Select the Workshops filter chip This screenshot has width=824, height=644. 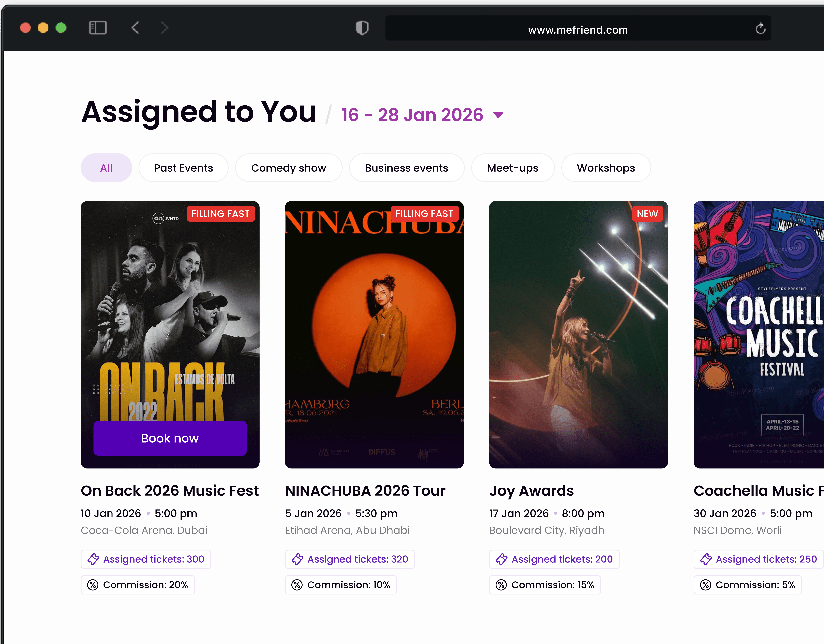(x=606, y=168)
